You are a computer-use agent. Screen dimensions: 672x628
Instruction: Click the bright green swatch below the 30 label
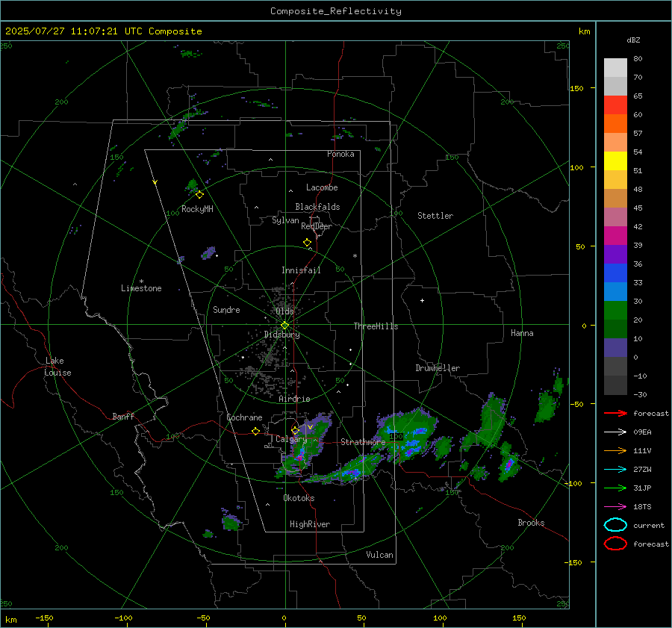tap(615, 311)
